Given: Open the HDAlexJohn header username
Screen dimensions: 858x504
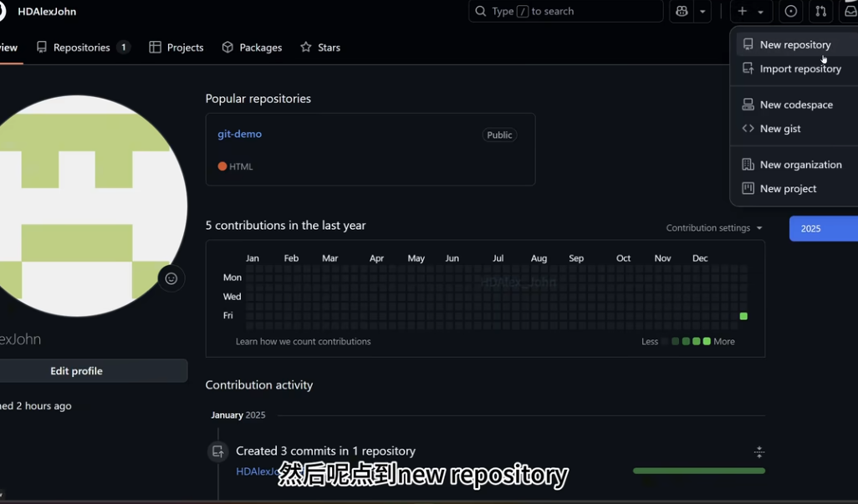Looking at the screenshot, I should point(47,12).
